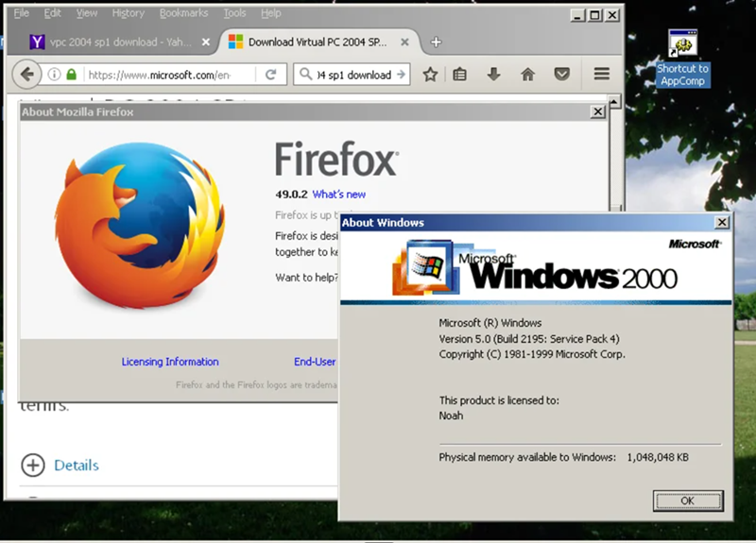
Task: Go back using Firefox back arrow
Action: click(x=26, y=75)
